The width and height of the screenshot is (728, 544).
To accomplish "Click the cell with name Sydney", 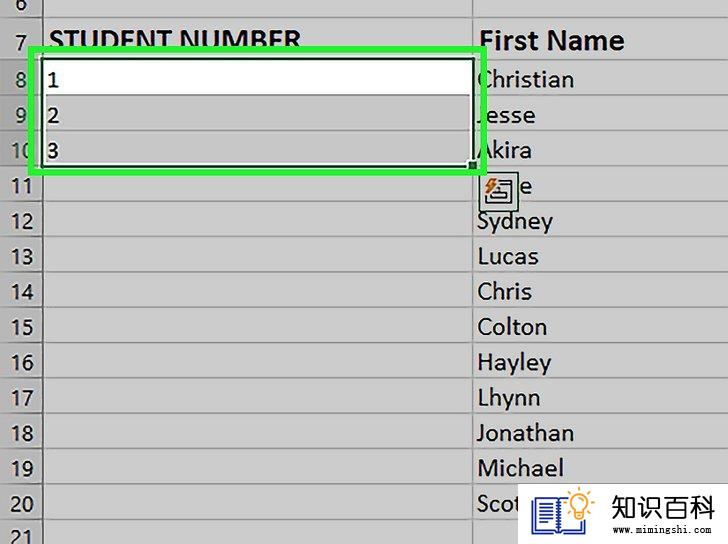I will pos(601,220).
